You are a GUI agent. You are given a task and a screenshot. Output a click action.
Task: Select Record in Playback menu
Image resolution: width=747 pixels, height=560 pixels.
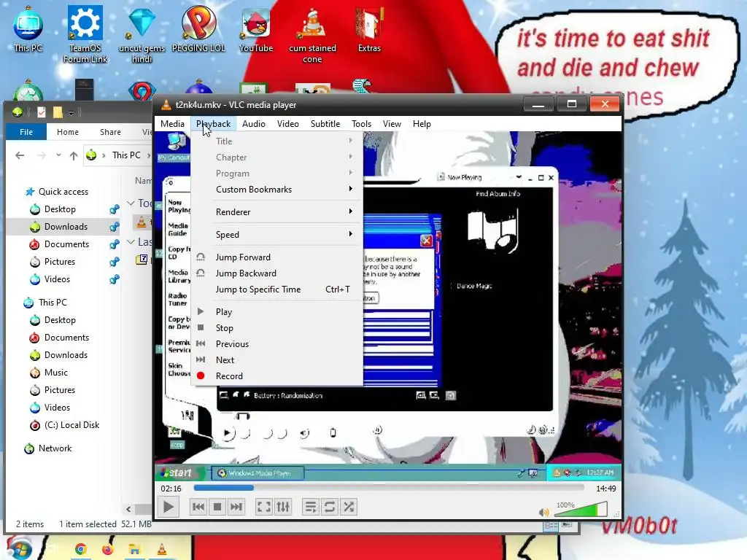277,376
